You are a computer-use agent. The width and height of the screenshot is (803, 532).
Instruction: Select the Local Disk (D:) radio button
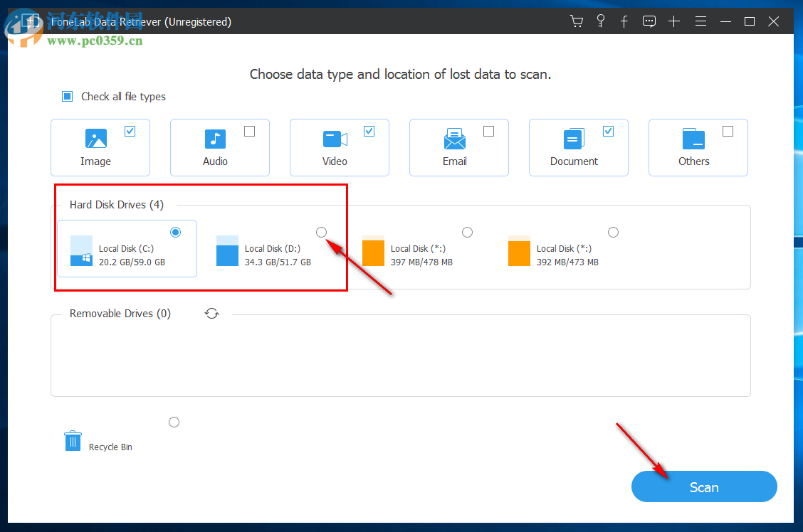(321, 232)
